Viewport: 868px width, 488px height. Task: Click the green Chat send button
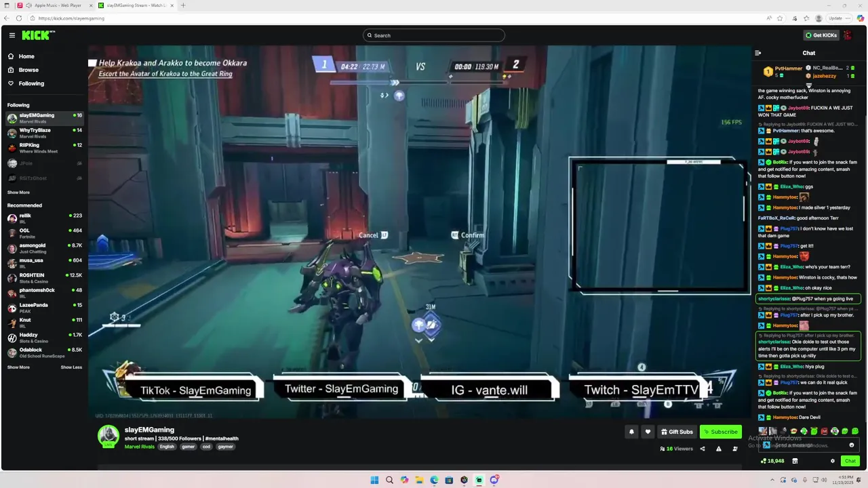(850, 461)
